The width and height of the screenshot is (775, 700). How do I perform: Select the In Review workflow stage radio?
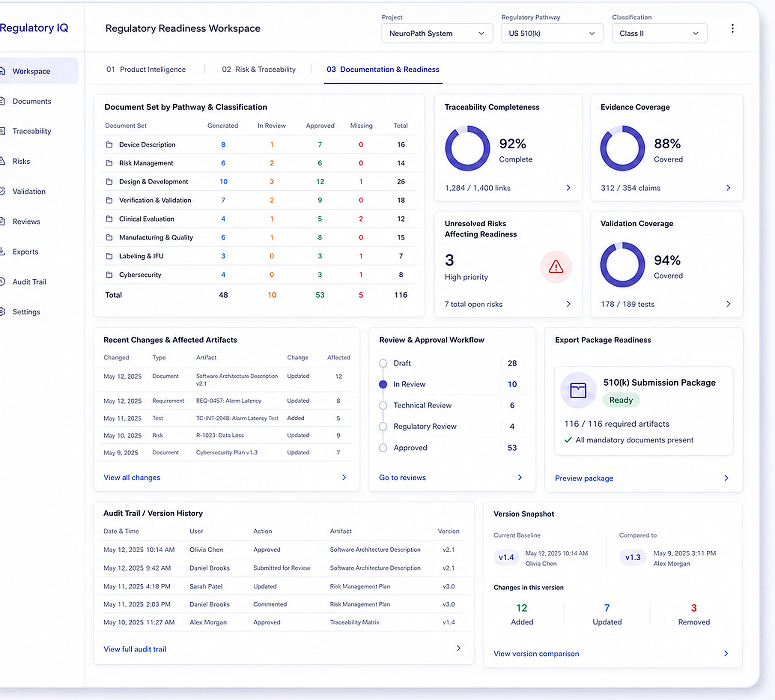point(383,385)
